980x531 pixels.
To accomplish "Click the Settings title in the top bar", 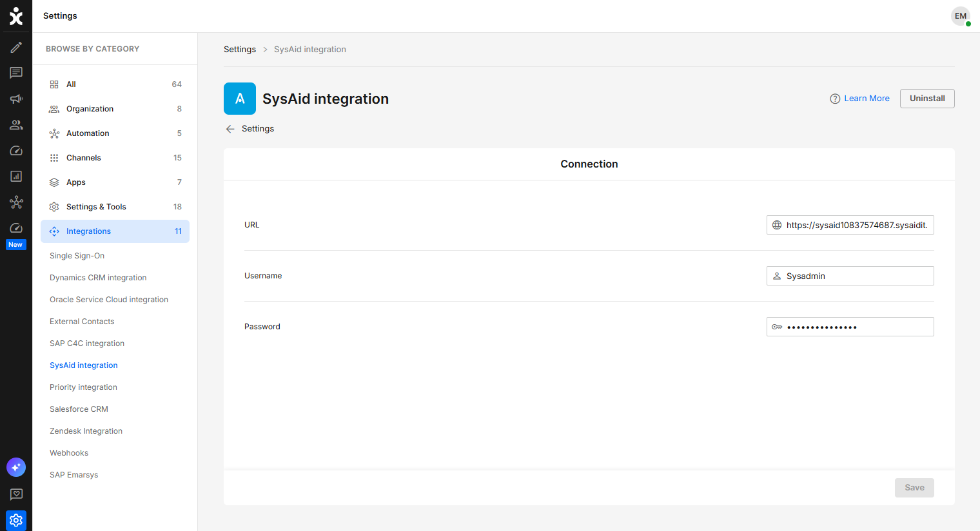I will [60, 16].
